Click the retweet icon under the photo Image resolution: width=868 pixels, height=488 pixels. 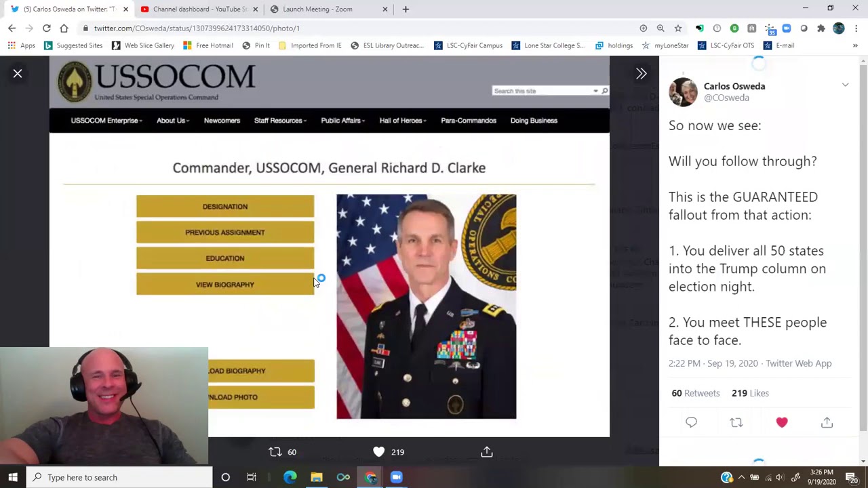[x=275, y=451]
